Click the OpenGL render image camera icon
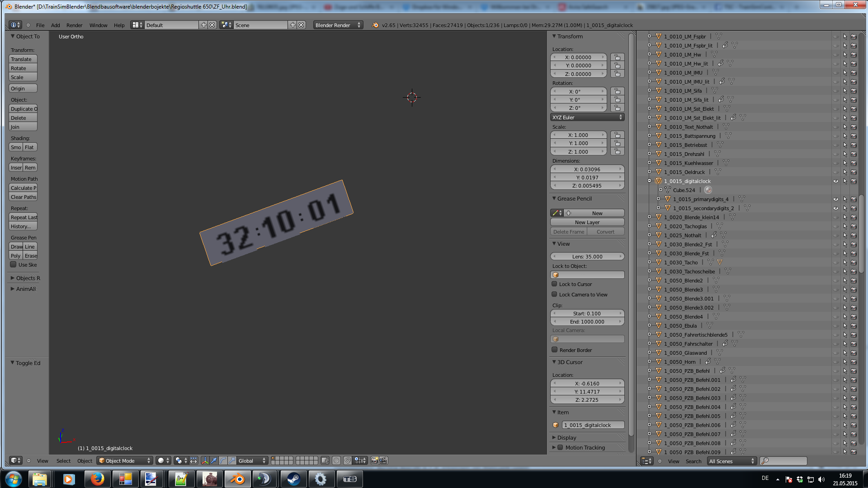The width and height of the screenshot is (868, 488). click(374, 460)
